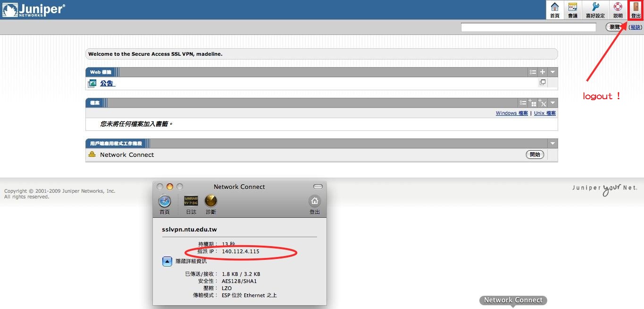Add Unix file bookmark icon
This screenshot has height=309, width=644.
tap(543, 103)
